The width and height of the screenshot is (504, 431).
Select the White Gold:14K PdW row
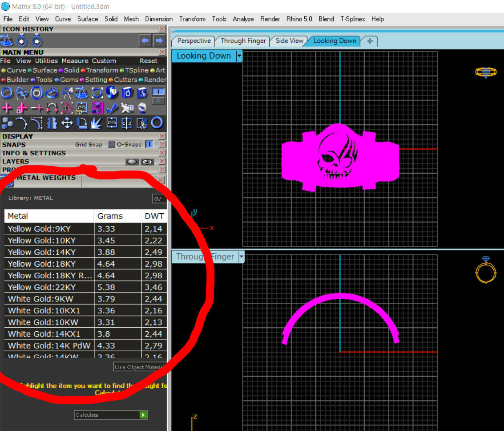pyautogui.click(x=85, y=346)
